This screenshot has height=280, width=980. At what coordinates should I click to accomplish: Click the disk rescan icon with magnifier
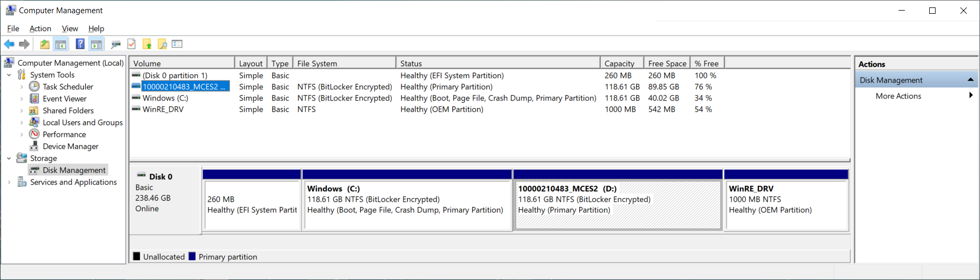116,44
